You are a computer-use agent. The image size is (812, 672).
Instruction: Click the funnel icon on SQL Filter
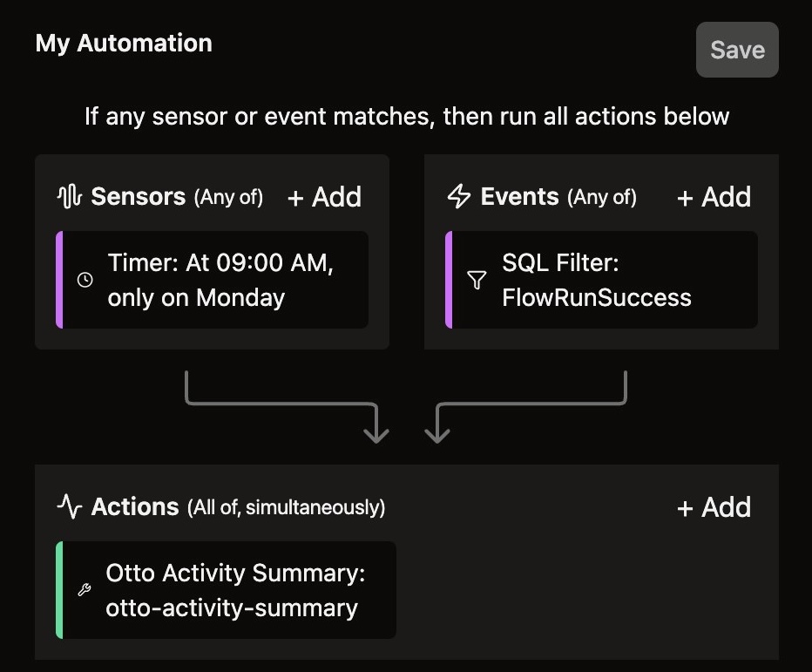(477, 280)
